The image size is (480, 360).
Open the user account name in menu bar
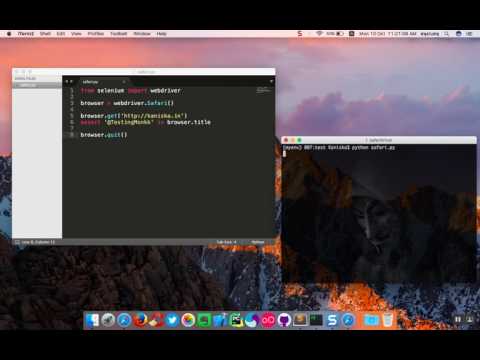tap(430, 34)
